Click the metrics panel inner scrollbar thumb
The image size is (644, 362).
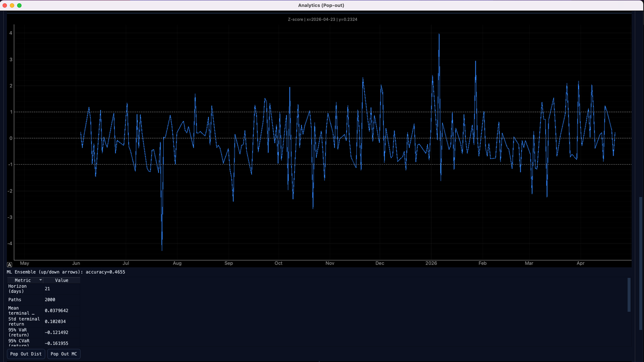tap(630, 294)
